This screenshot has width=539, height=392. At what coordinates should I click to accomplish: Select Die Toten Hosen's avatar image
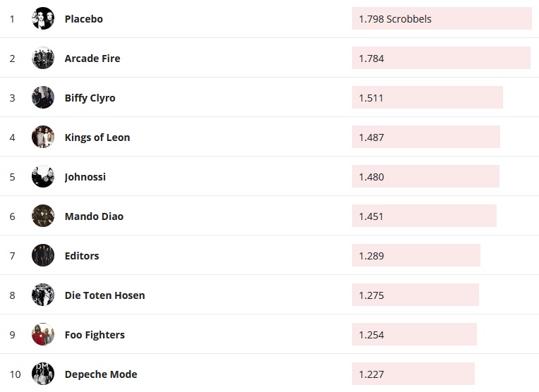[43, 295]
